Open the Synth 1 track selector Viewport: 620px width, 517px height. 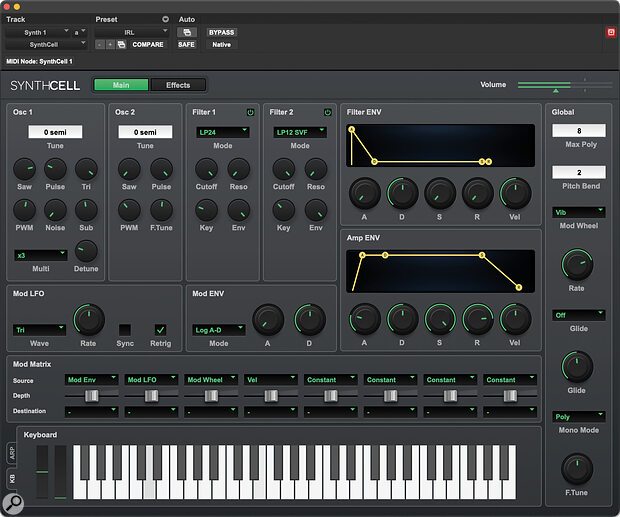[x=38, y=32]
